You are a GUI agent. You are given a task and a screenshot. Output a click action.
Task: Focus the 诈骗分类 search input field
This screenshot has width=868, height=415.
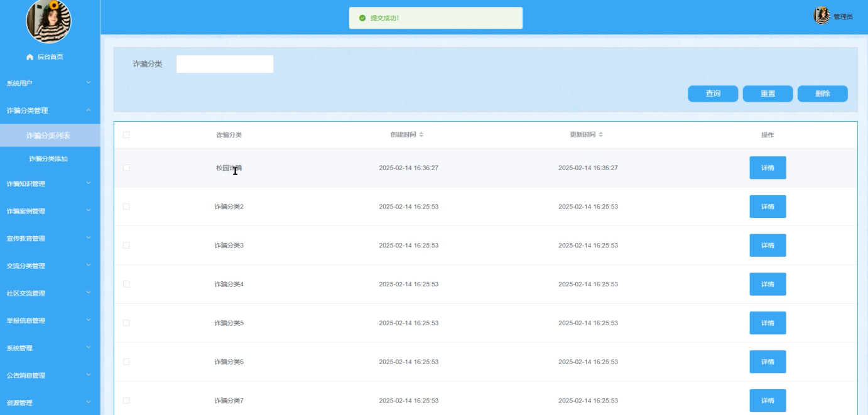tap(225, 64)
